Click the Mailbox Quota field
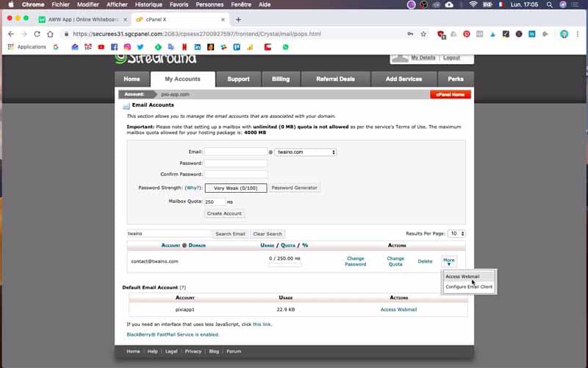Viewport: 588px width, 368px height. pos(215,202)
